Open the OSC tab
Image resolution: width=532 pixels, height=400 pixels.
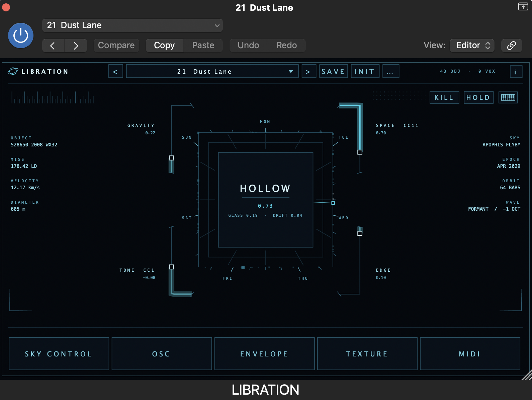coord(162,354)
